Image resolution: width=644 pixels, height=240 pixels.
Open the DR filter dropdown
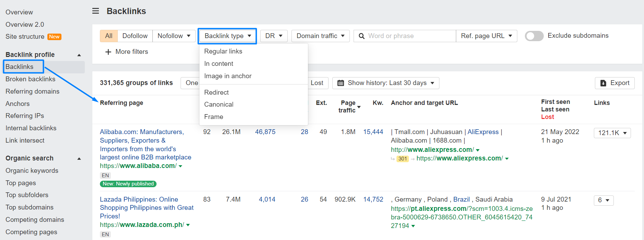click(274, 36)
